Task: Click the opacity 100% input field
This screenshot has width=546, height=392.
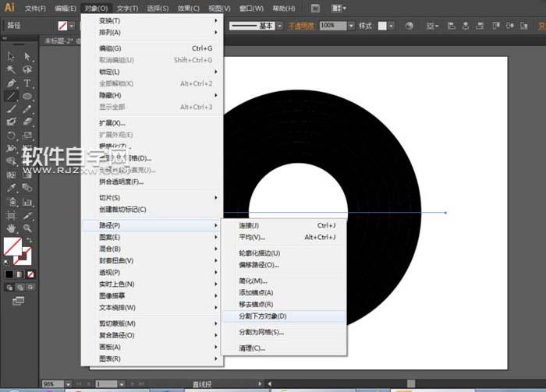Action: [333, 26]
